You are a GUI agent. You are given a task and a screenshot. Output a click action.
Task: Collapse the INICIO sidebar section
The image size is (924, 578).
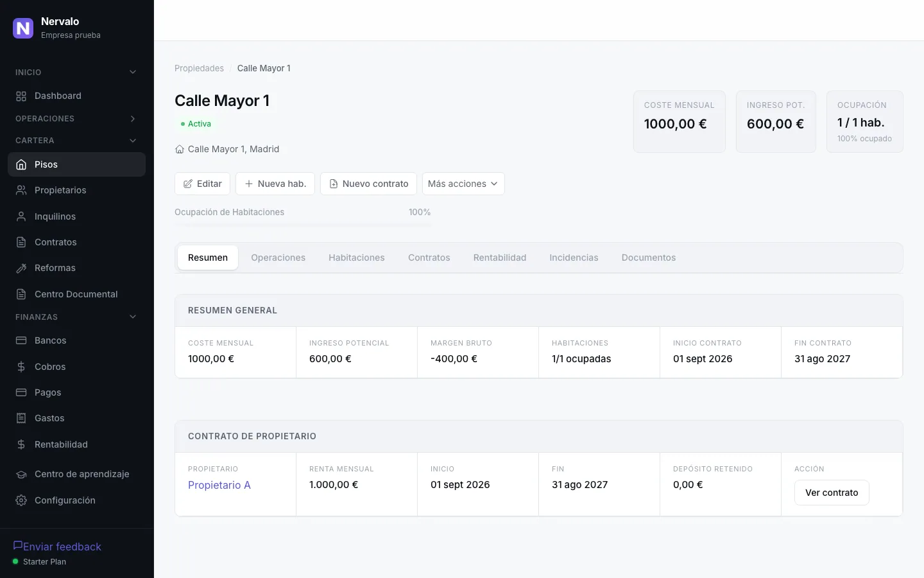(x=133, y=72)
